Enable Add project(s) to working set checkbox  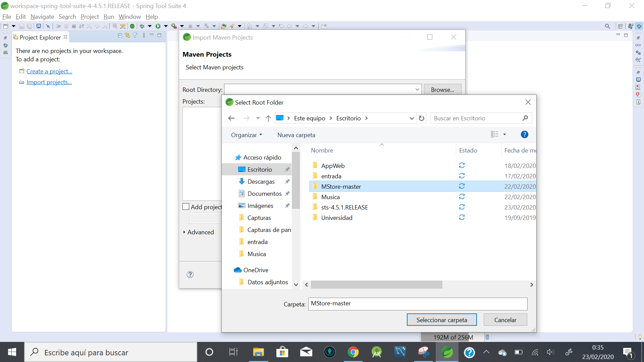[x=186, y=207]
